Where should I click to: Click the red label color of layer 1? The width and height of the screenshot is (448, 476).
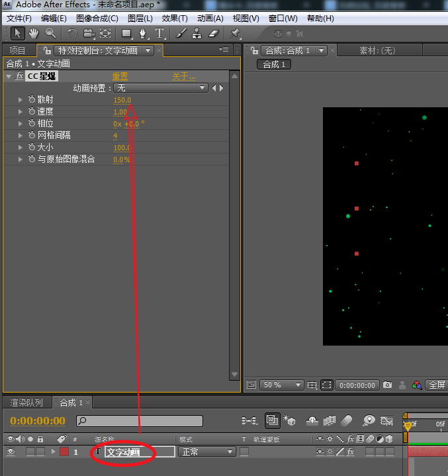coord(64,452)
